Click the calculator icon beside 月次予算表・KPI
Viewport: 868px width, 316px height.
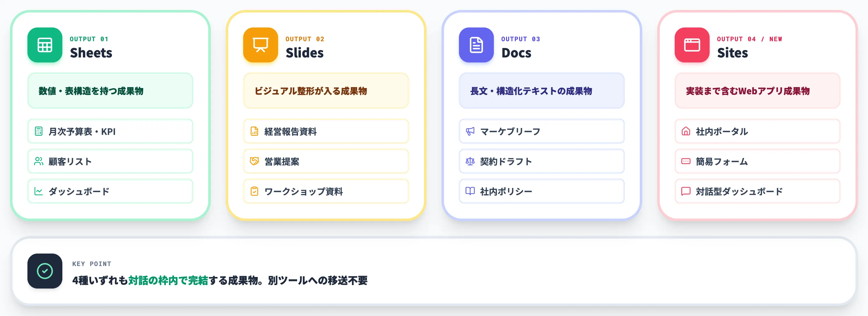click(39, 131)
